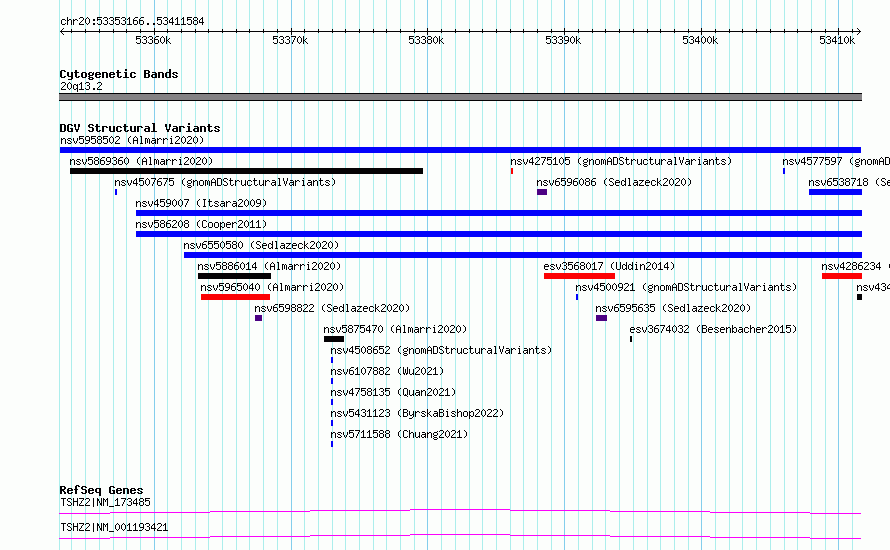Click the nsv5958502 (Almarri2020) variant label
The image size is (890, 550).
click(x=132, y=140)
